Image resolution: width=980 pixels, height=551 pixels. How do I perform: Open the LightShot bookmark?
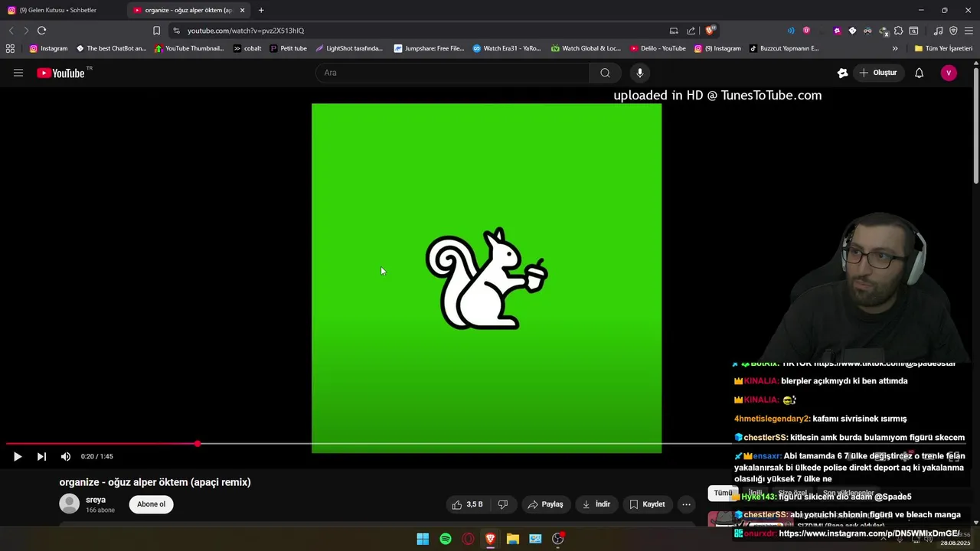[349, 48]
